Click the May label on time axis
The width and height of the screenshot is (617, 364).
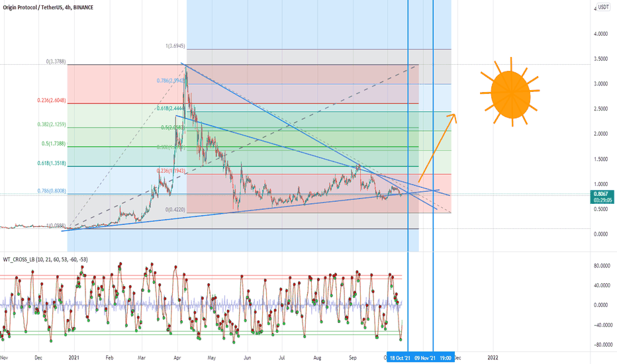click(x=212, y=357)
